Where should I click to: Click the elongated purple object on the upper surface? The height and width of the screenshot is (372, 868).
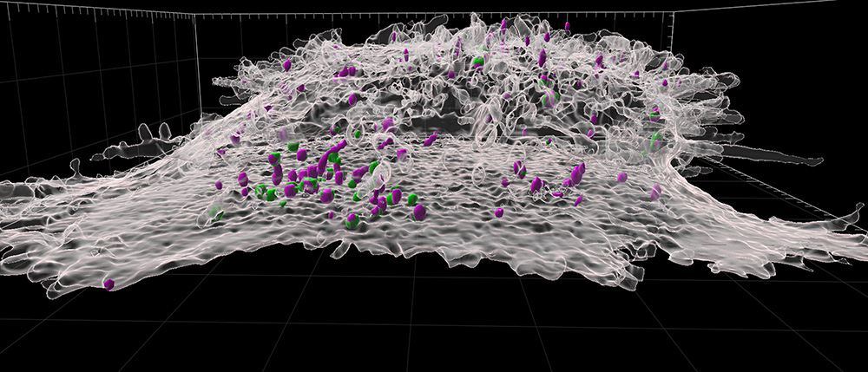542,57
